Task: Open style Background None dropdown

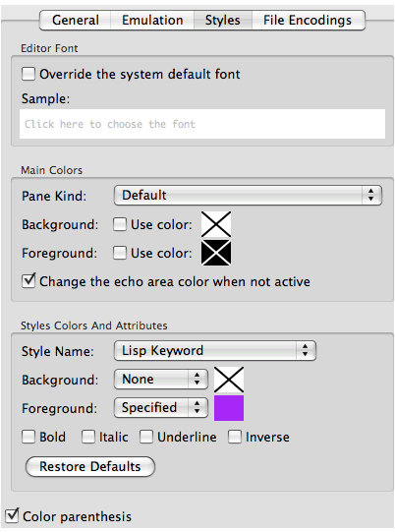Action: click(161, 379)
